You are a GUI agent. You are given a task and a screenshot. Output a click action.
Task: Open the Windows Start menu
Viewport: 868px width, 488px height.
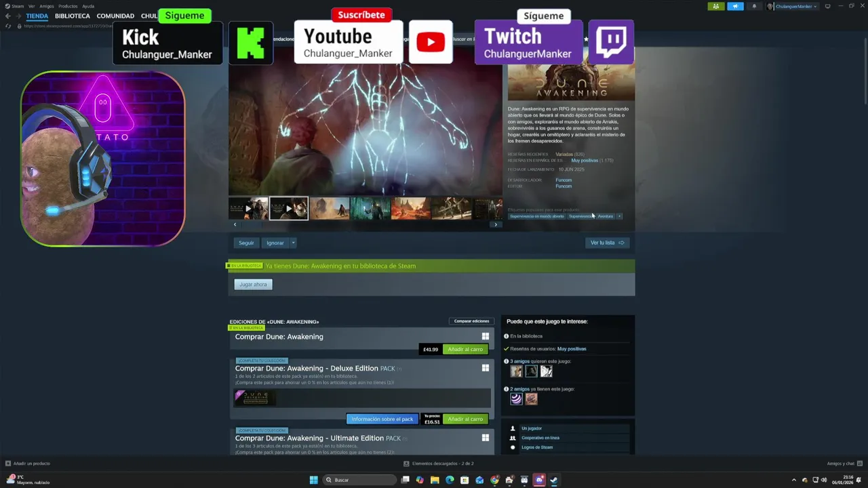pos(313,480)
